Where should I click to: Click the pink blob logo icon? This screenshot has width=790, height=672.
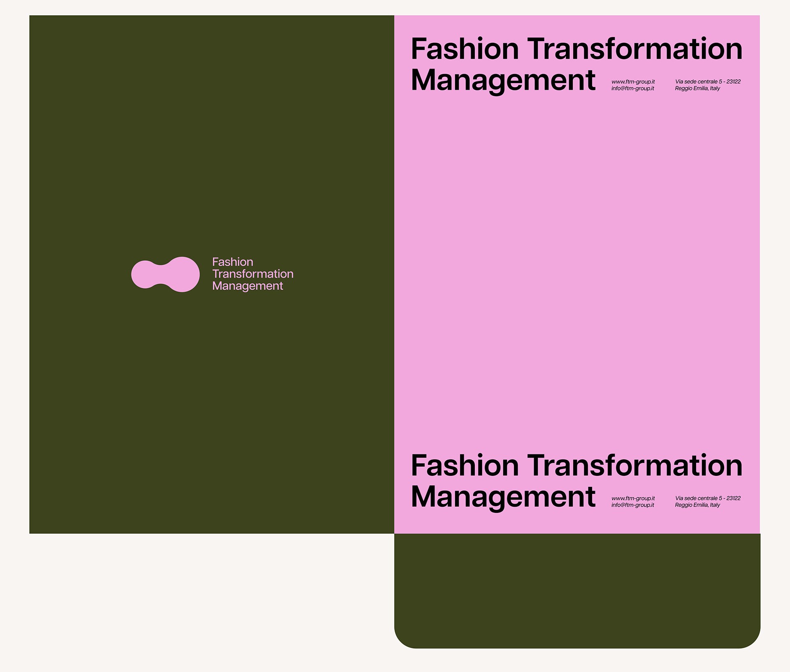pos(165,274)
